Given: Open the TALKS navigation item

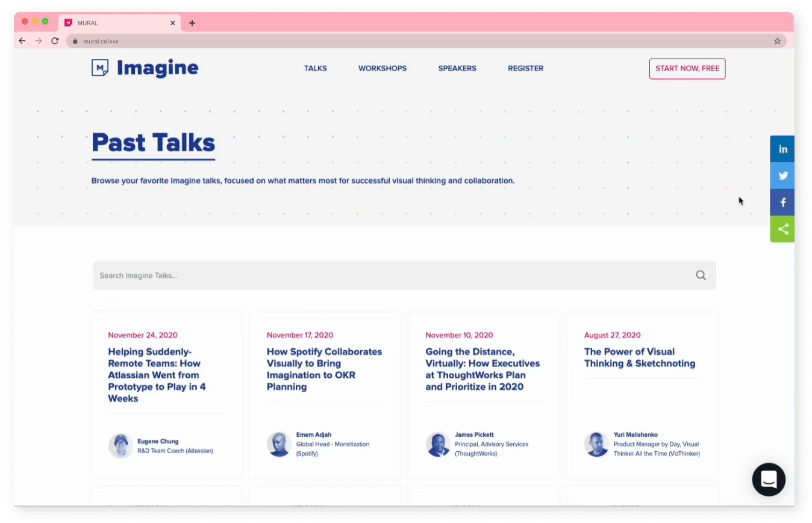Looking at the screenshot, I should point(316,68).
